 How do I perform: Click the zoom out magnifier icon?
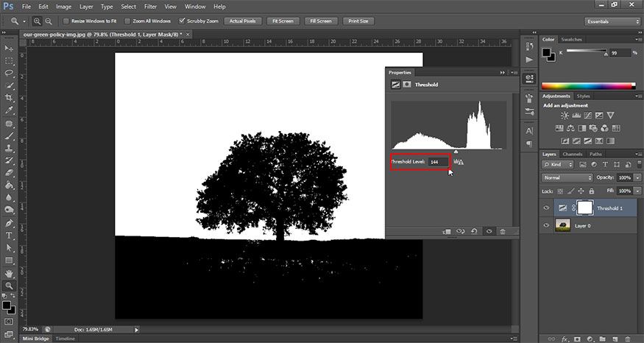click(x=49, y=21)
